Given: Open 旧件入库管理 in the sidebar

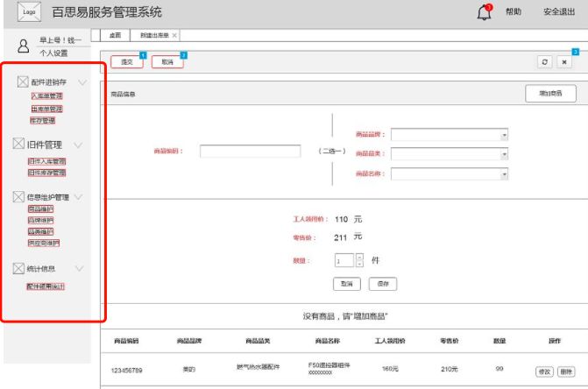Looking at the screenshot, I should coord(46,161).
